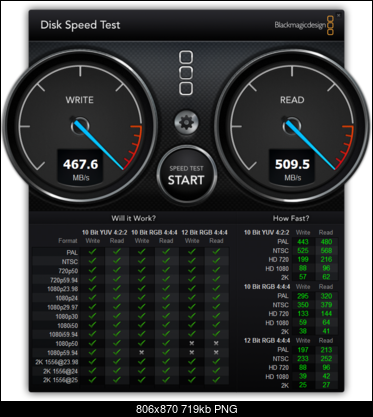The height and width of the screenshot is (417, 373).
Task: Select the 720p50 format row label
Action: coord(68,271)
